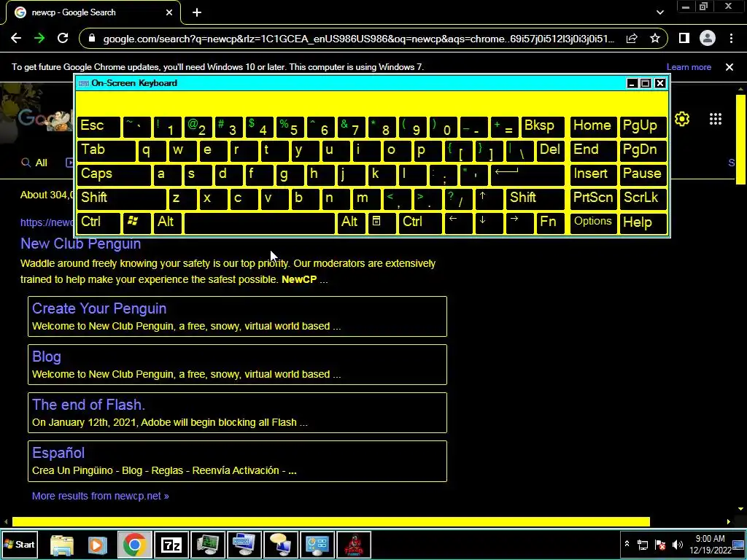The height and width of the screenshot is (560, 747).
Task: Click the Enter key on keyboard
Action: [528, 174]
